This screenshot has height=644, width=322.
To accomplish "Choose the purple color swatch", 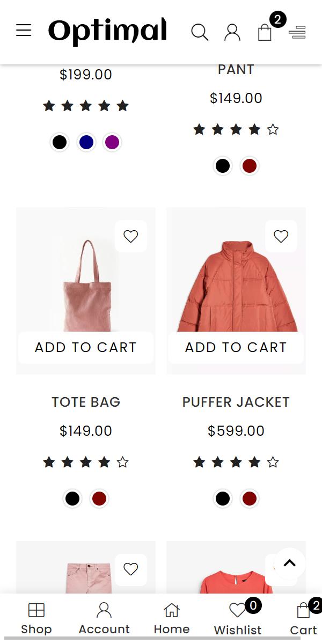I will coord(112,142).
